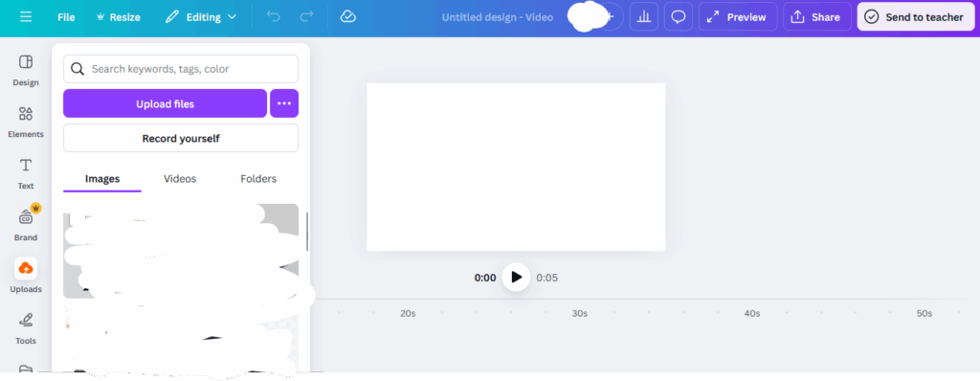Viewport: 980px width, 381px height.
Task: Click the uploads panel scrollbar
Action: 307,232
